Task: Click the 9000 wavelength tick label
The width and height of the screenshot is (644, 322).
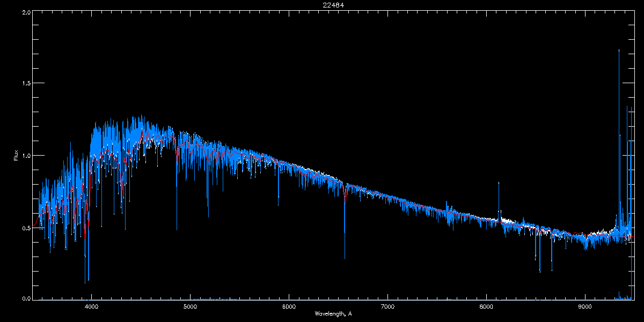Action: point(585,307)
